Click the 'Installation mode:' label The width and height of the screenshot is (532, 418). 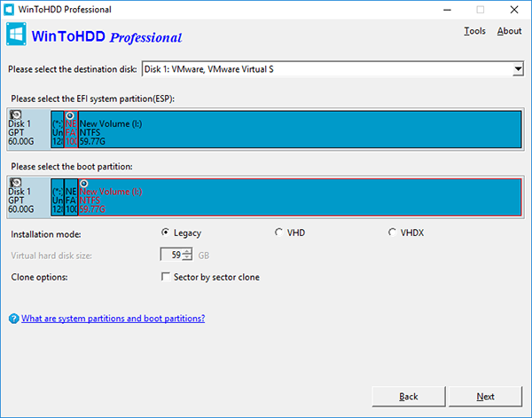(46, 234)
